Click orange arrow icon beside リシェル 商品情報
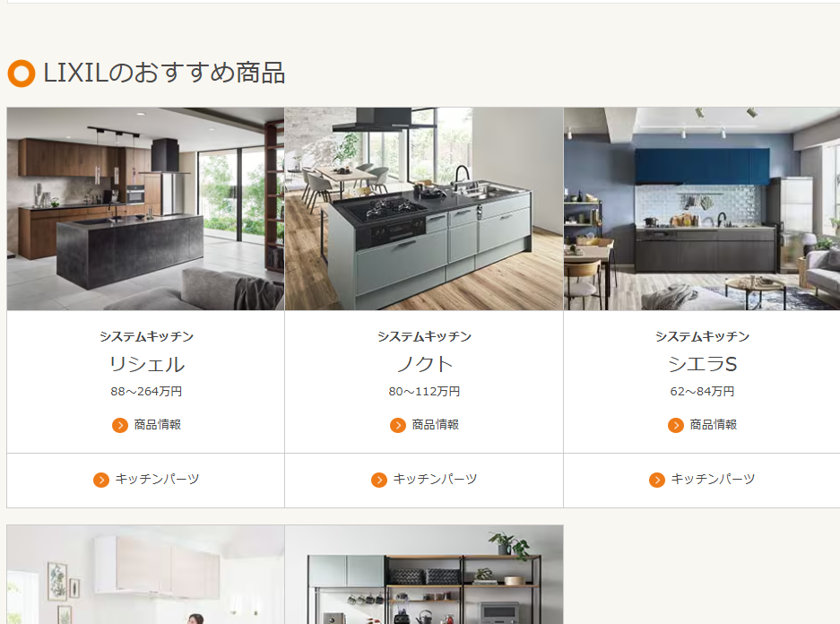The height and width of the screenshot is (624, 840). coord(120,425)
